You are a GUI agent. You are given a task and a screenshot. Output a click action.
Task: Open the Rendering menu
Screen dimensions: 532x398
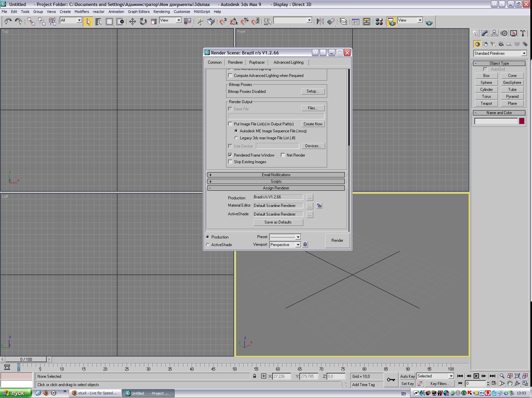(x=161, y=12)
